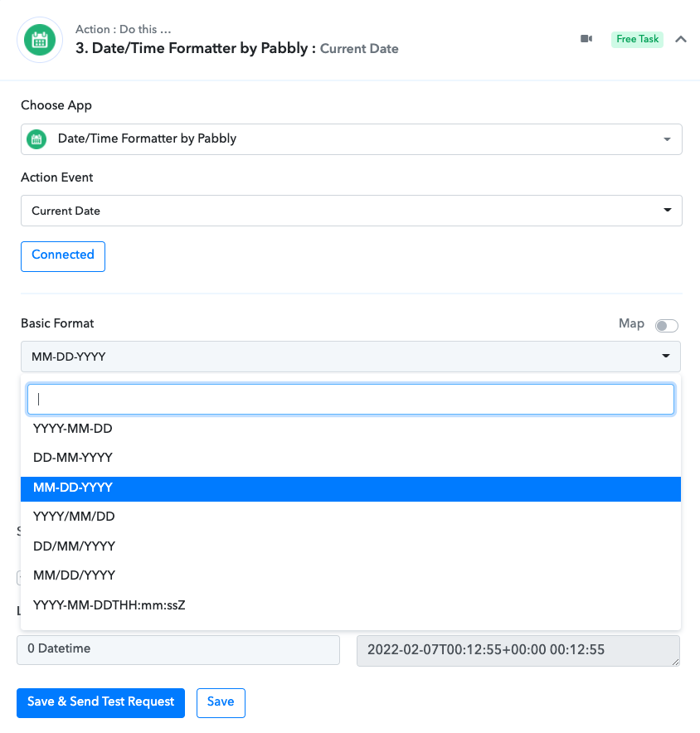Image resolution: width=700 pixels, height=733 pixels.
Task: Choose YYYY/MM/DD format option
Action: pos(351,517)
